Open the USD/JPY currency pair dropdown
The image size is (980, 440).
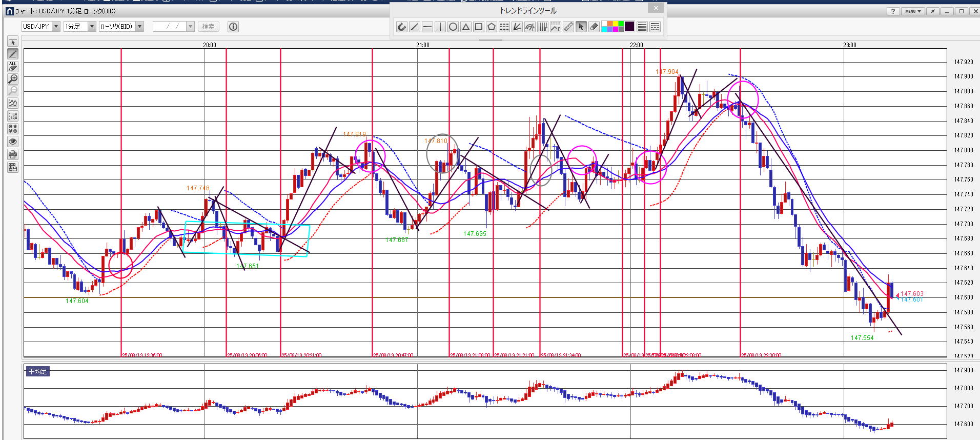56,27
